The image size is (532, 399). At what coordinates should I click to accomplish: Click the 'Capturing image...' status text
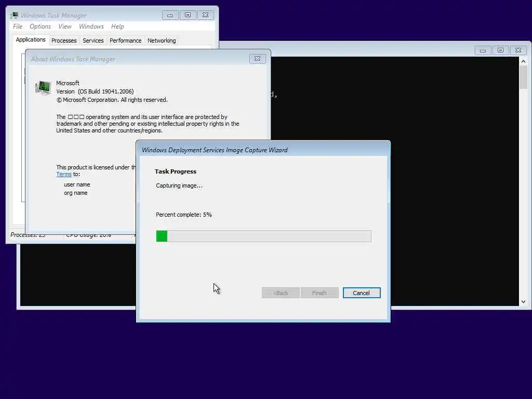pyautogui.click(x=179, y=185)
